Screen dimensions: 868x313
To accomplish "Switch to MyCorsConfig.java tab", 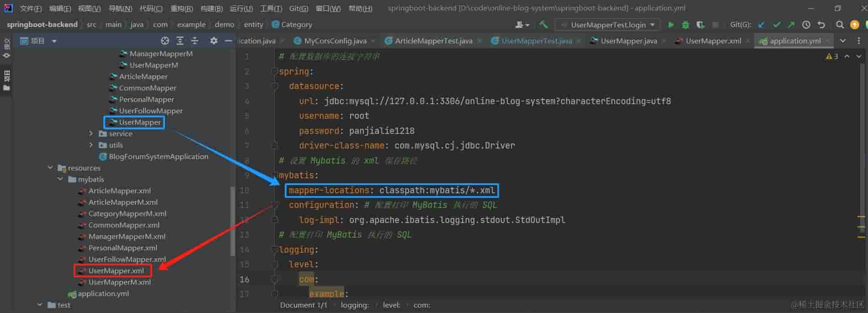I will tap(335, 41).
